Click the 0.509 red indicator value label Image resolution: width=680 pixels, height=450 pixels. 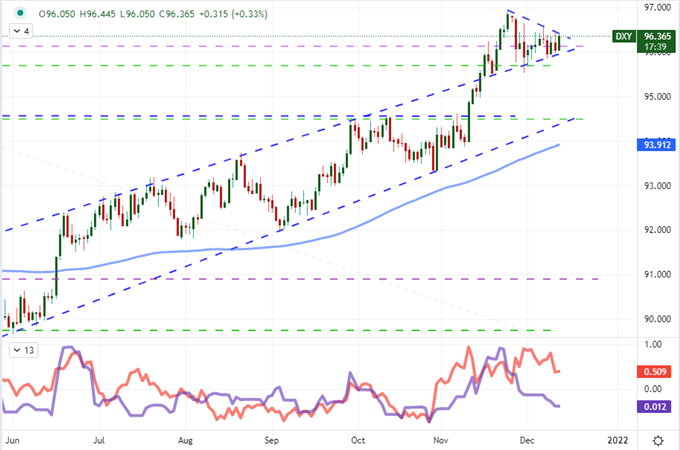pyautogui.click(x=654, y=372)
